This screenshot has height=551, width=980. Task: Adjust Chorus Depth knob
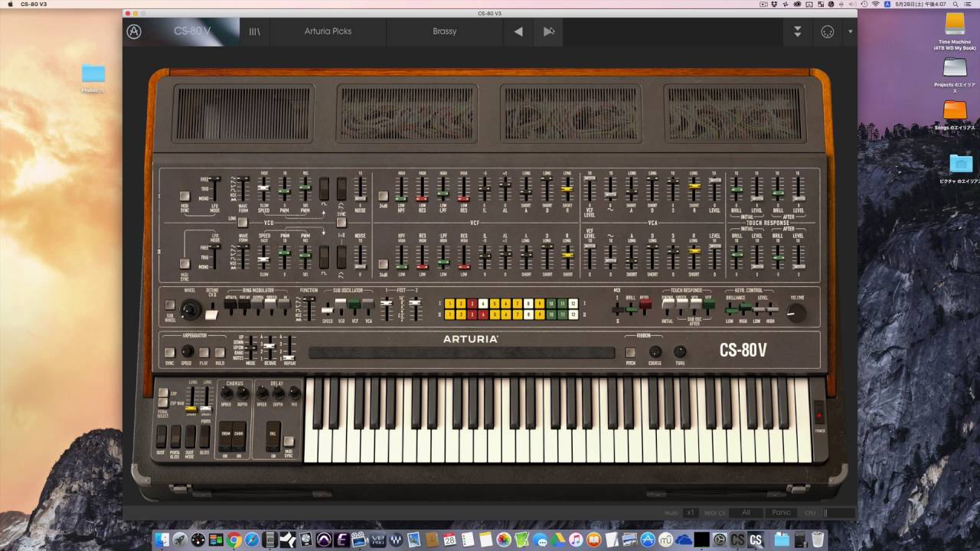coord(242,393)
